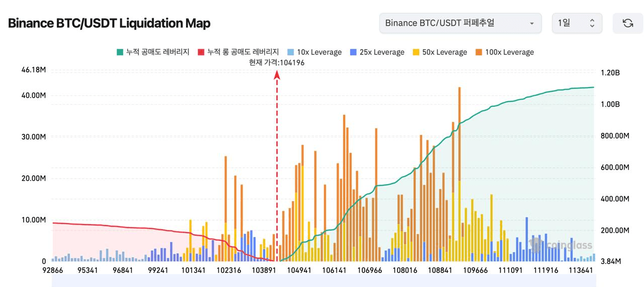This screenshot has height=287, width=644.
Task: Click the 106966 price axis label
Action: pos(369,270)
